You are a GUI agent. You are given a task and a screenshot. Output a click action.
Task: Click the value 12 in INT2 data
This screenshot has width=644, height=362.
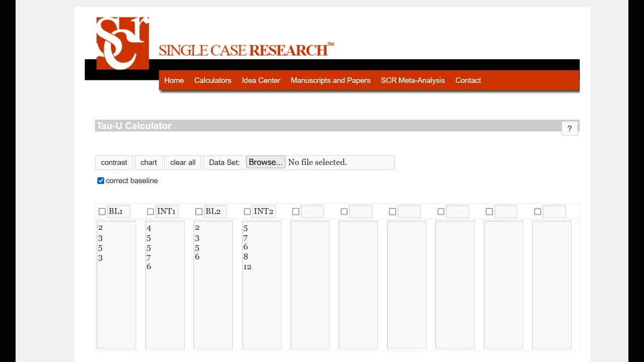[248, 267]
